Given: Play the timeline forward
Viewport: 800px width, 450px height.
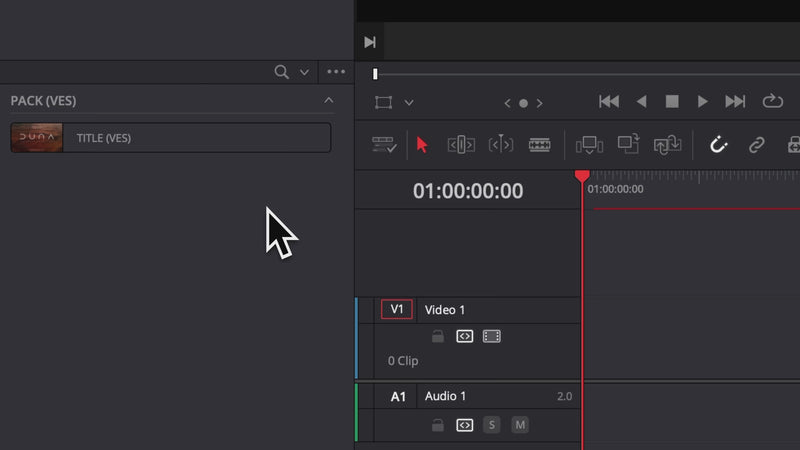Looking at the screenshot, I should pos(703,102).
